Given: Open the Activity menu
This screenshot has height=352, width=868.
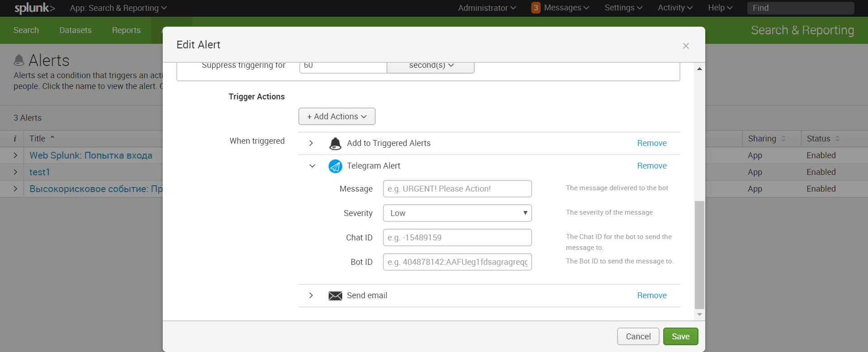Looking at the screenshot, I should (x=675, y=8).
